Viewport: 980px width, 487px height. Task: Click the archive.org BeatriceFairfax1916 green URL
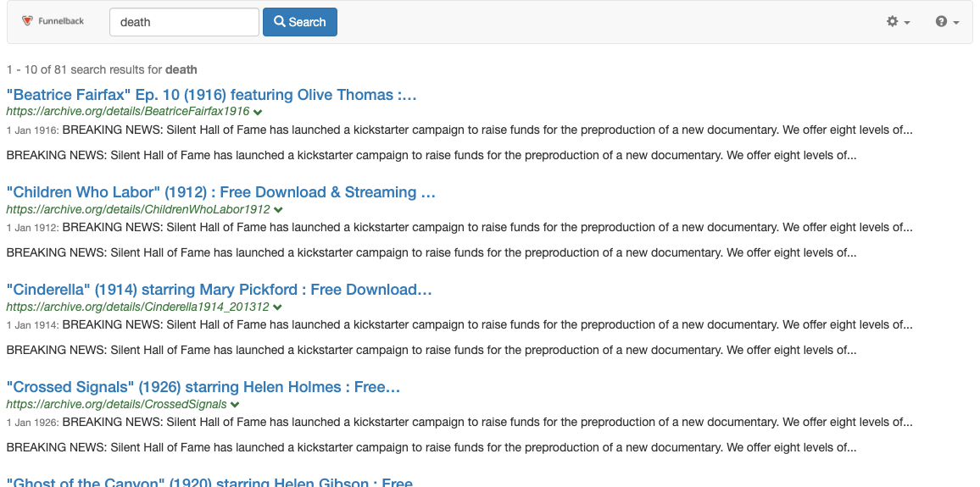click(x=127, y=112)
